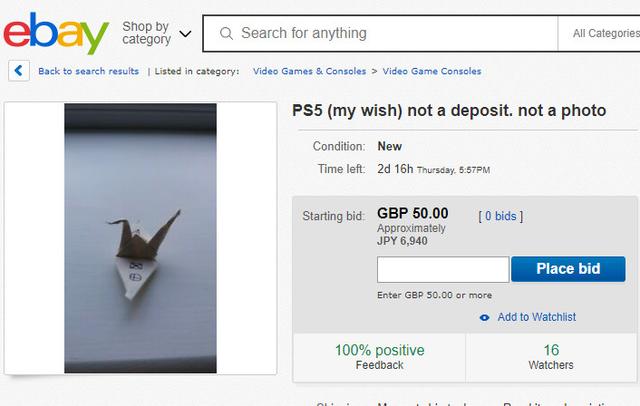The width and height of the screenshot is (640, 406).
Task: Click the Time left 2d 16h text
Action: [x=395, y=169]
